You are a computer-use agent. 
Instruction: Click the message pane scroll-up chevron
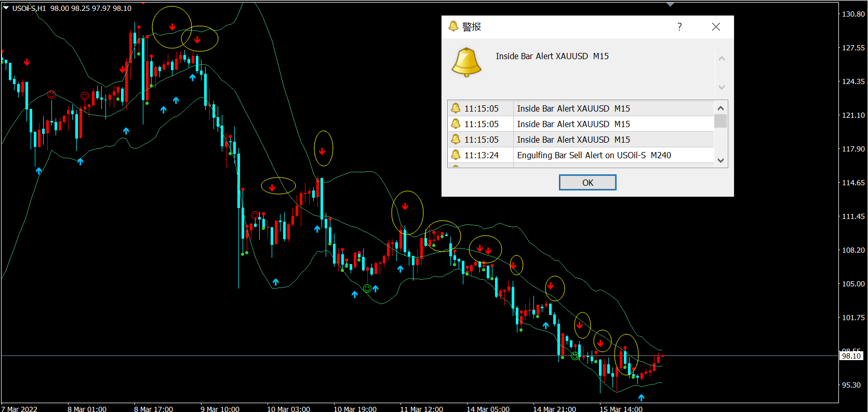[x=722, y=59]
